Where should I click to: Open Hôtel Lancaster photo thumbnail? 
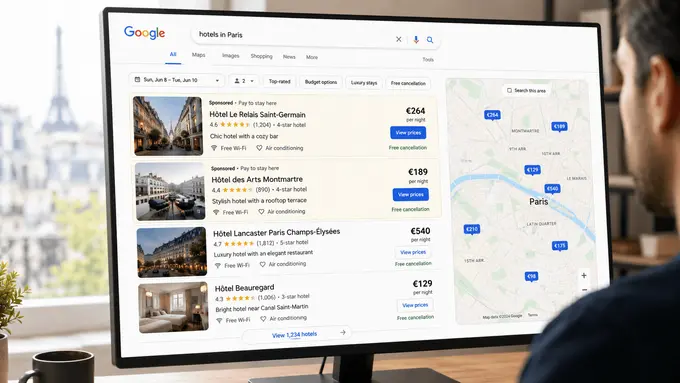(x=172, y=252)
